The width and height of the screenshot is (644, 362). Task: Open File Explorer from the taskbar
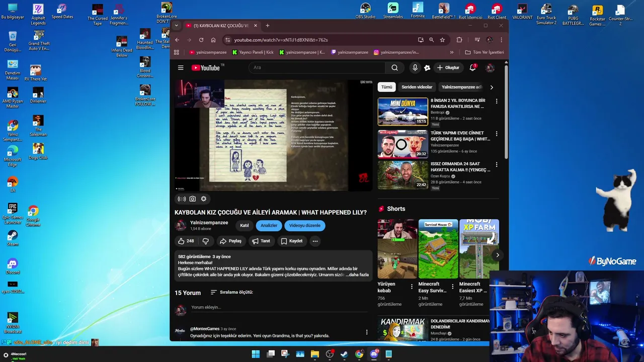click(315, 354)
